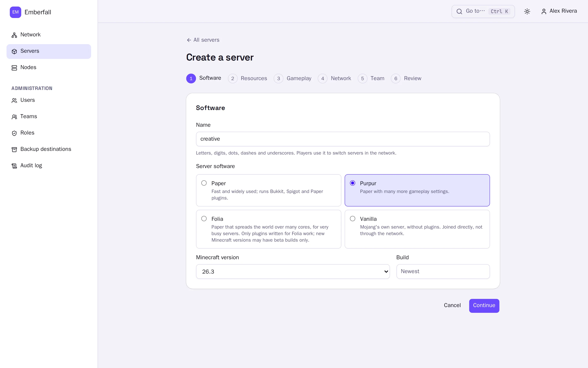The height and width of the screenshot is (368, 588).
Task: Click the Build input field
Action: point(443,272)
